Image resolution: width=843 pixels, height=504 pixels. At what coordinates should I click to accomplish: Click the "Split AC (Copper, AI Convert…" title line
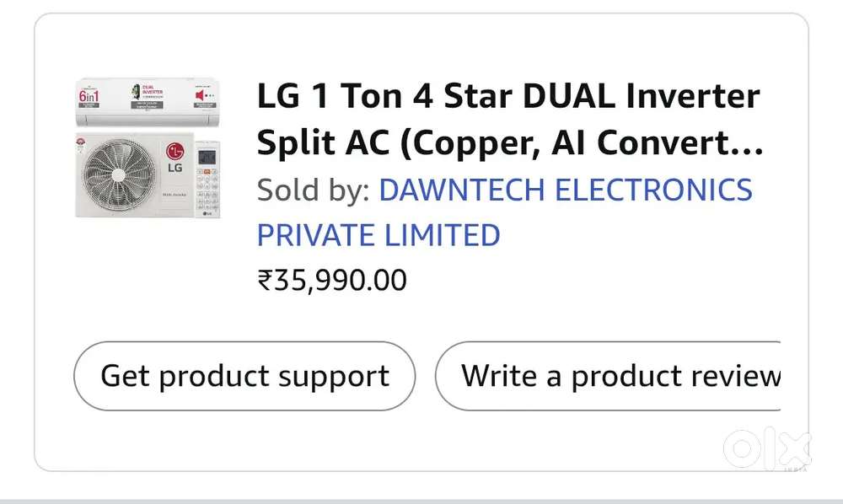[x=510, y=144]
